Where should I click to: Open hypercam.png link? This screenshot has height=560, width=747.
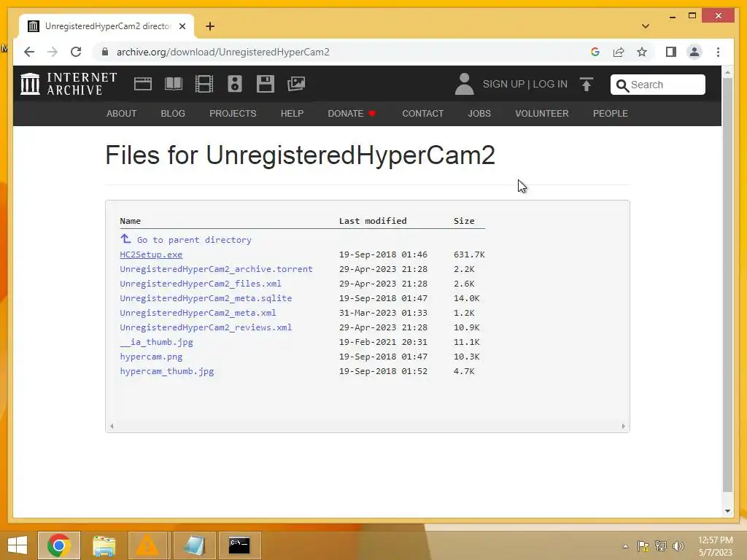(x=151, y=357)
